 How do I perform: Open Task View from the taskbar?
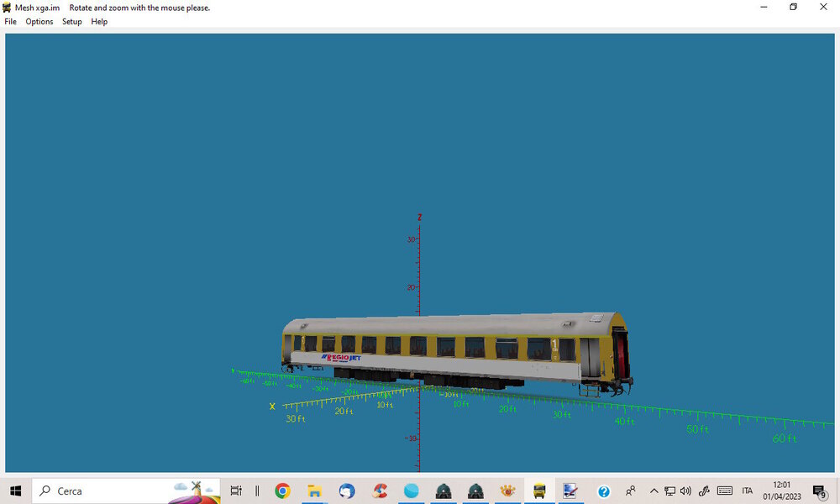coord(236,491)
